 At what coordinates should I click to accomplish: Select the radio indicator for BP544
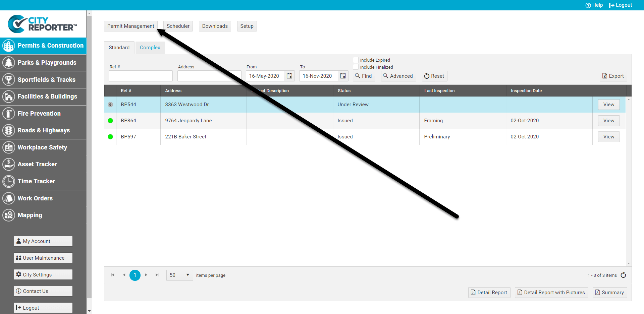click(110, 105)
